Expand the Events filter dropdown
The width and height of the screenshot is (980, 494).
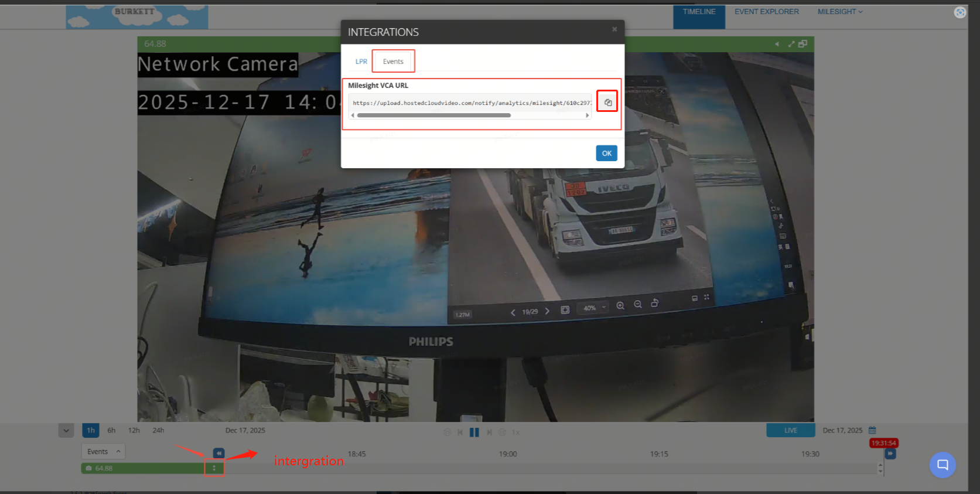(x=103, y=452)
